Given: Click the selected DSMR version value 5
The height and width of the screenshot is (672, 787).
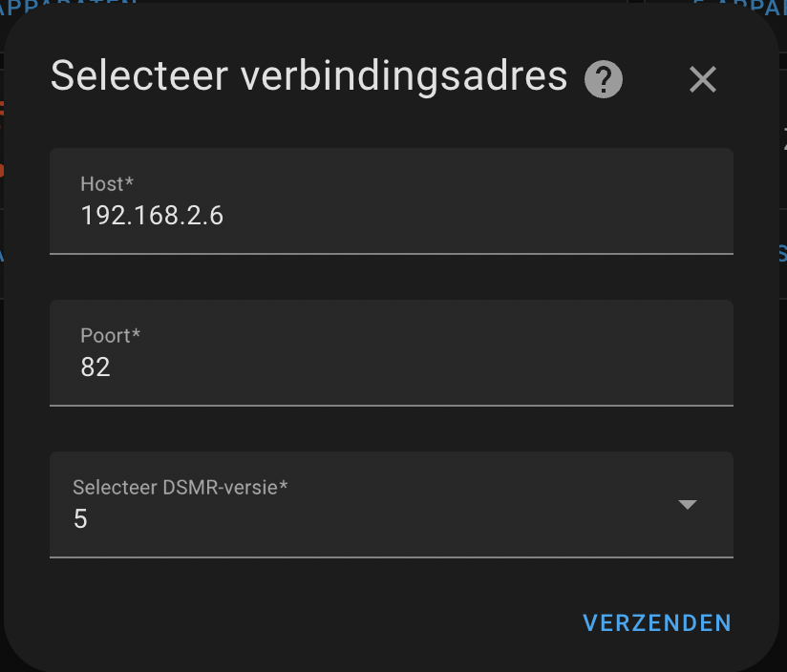Looking at the screenshot, I should [x=80, y=519].
